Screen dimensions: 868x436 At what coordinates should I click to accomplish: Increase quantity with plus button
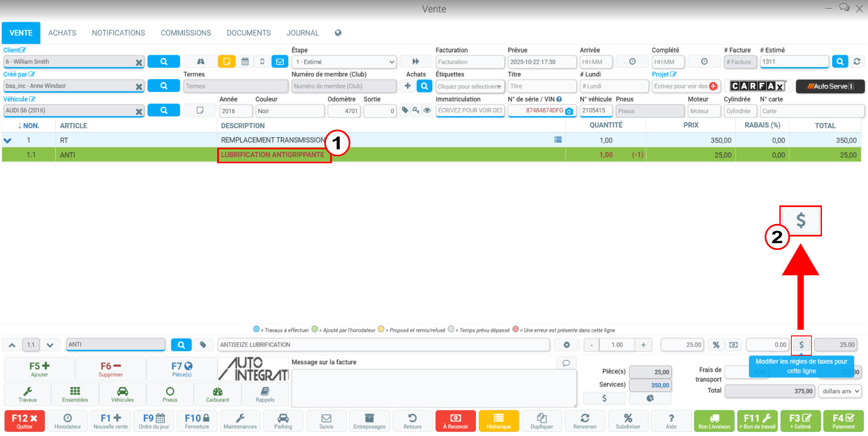pos(643,345)
